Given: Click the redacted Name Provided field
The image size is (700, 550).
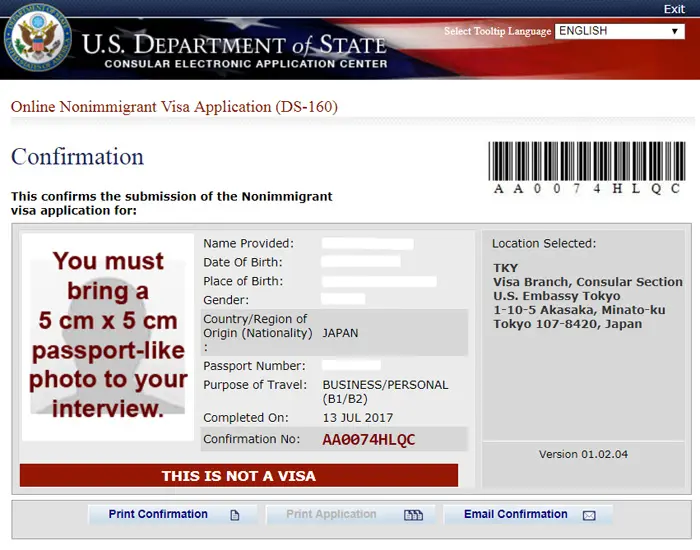Looking at the screenshot, I should pos(367,244).
